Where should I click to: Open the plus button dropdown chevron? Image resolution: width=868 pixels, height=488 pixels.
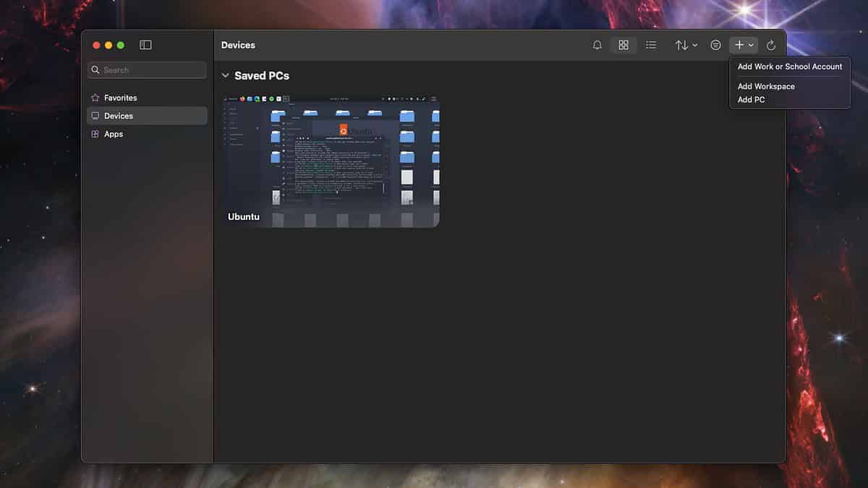click(x=750, y=45)
